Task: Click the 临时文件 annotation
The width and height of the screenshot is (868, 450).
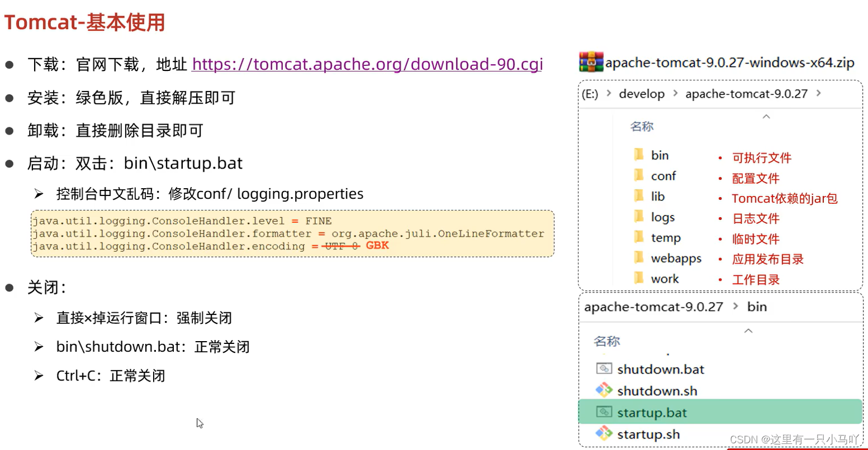Action: tap(755, 239)
